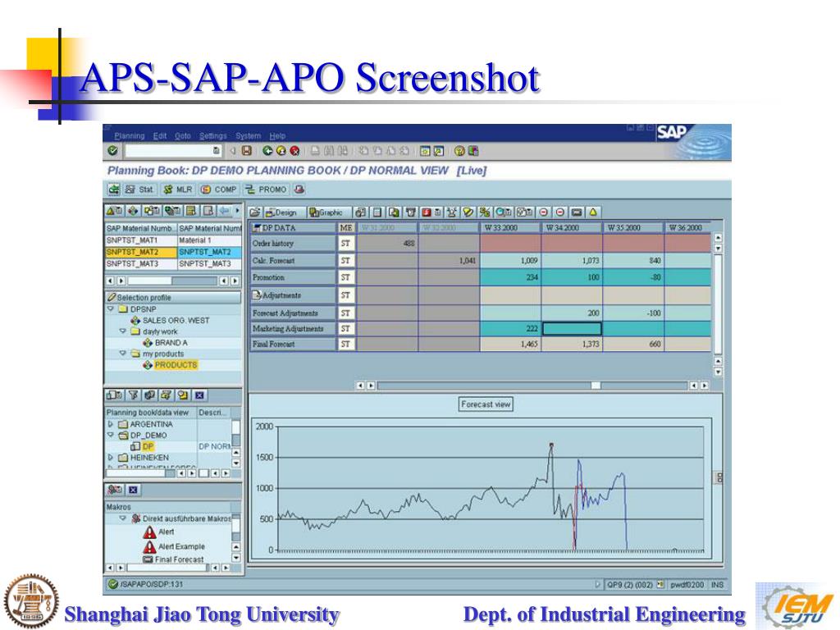Select SNPTST_MAT3 in first column

(x=140, y=263)
